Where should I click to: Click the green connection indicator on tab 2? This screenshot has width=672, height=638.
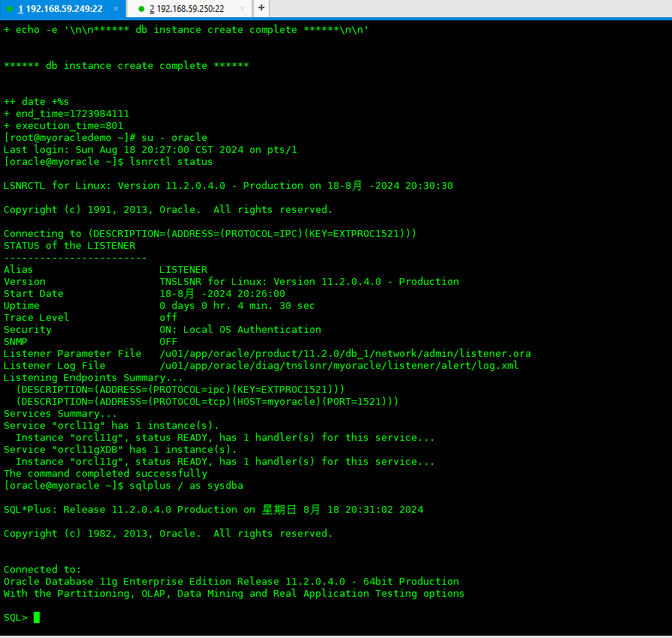click(x=142, y=8)
